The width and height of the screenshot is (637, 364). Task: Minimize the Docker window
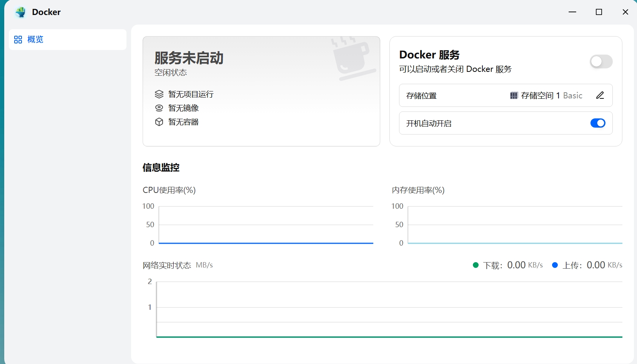(572, 12)
